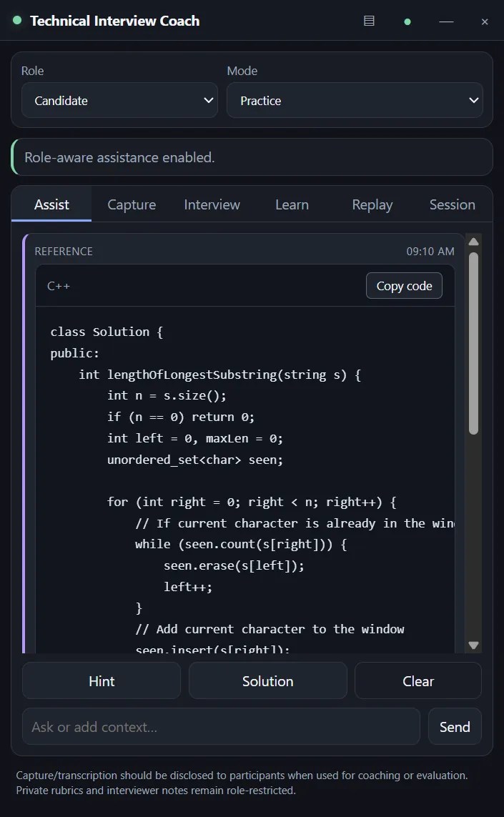The image size is (504, 817).
Task: Click the 'Role-aware assistance enabled.' banner
Action: point(252,157)
